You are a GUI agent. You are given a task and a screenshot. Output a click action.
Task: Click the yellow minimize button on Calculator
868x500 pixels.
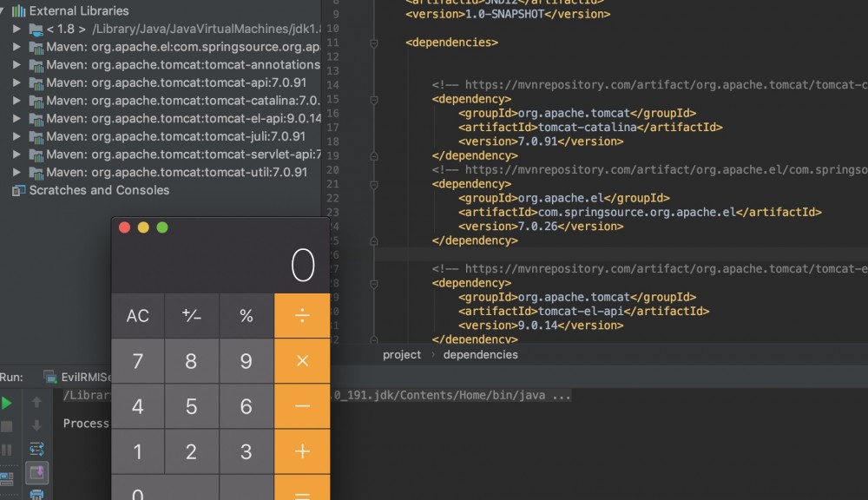point(143,227)
